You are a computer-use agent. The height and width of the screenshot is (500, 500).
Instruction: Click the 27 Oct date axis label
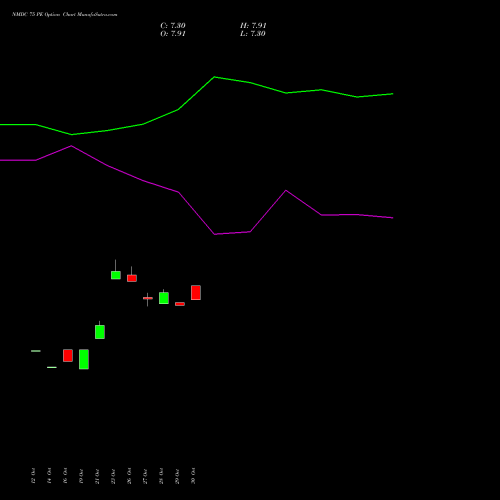pyautogui.click(x=145, y=476)
